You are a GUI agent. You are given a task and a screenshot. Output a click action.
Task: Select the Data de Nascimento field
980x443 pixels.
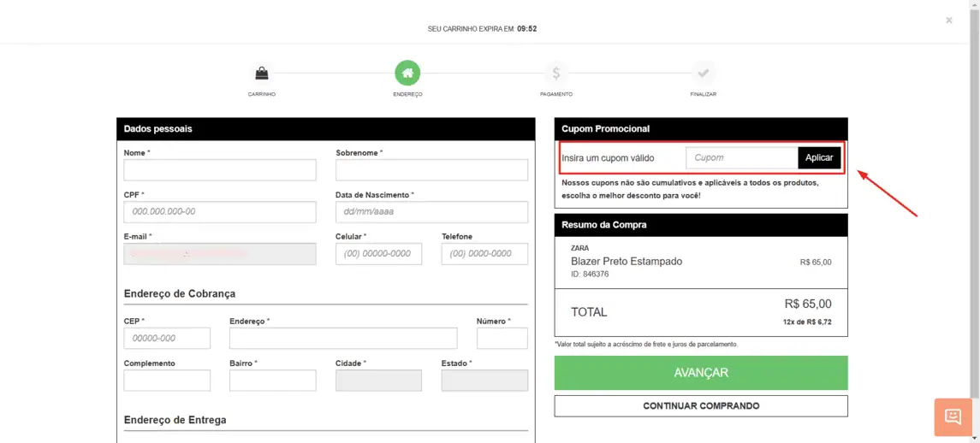pyautogui.click(x=432, y=212)
